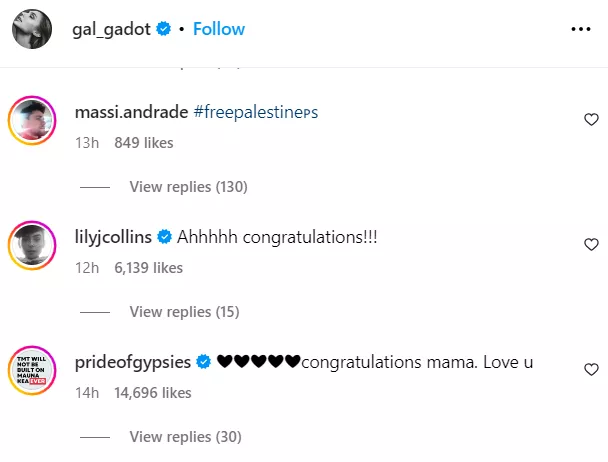Open the gal_gadot username link
Viewport: 608px width, 462px height.
(x=111, y=29)
